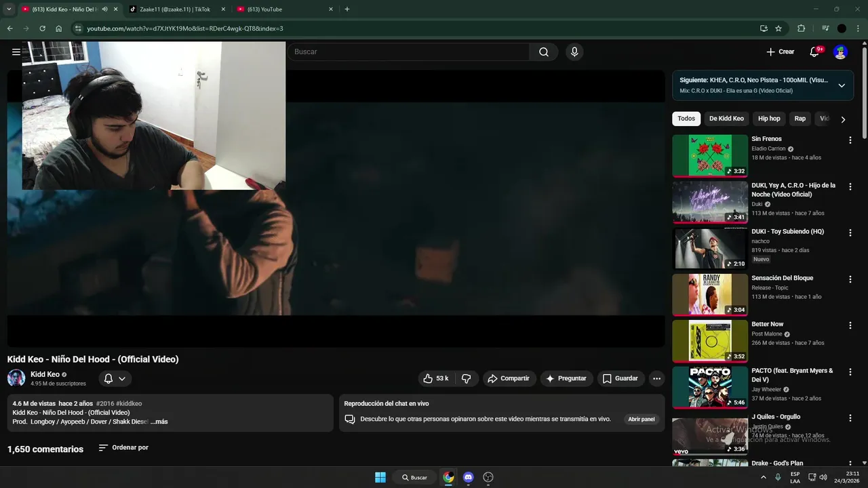Open the Discord app from taskbar

point(468,477)
